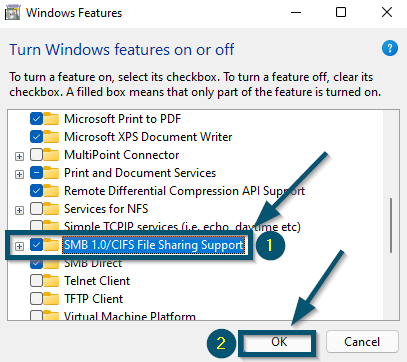Minimize the Windows Features window
The image size is (407, 362).
click(x=296, y=13)
